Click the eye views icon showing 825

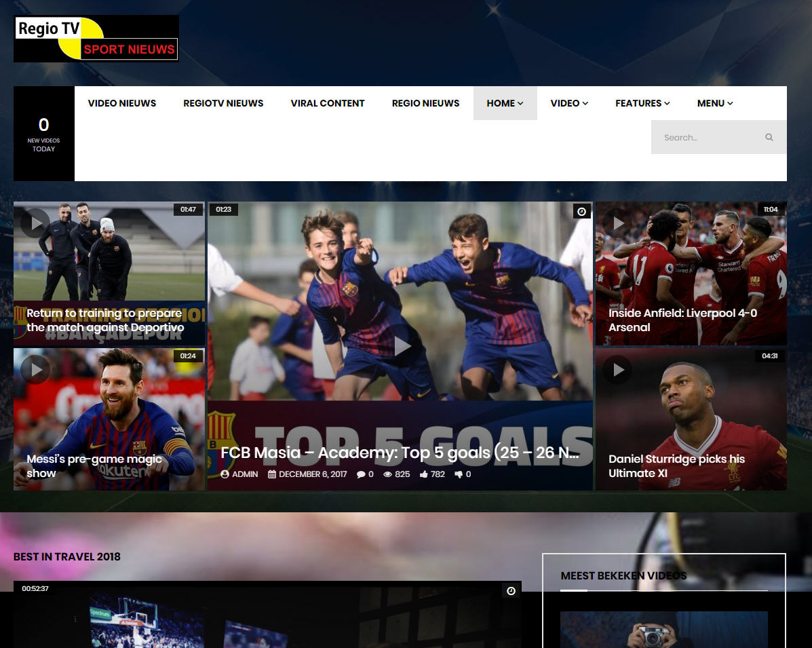pos(387,474)
